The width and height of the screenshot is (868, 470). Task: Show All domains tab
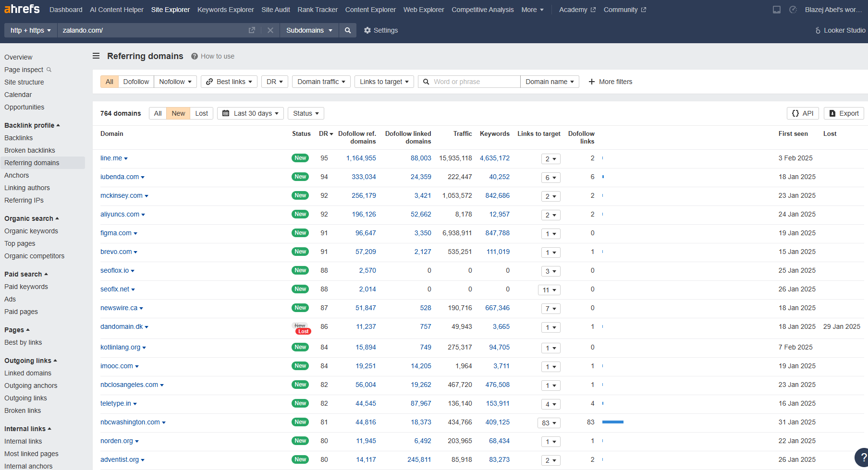pyautogui.click(x=158, y=113)
